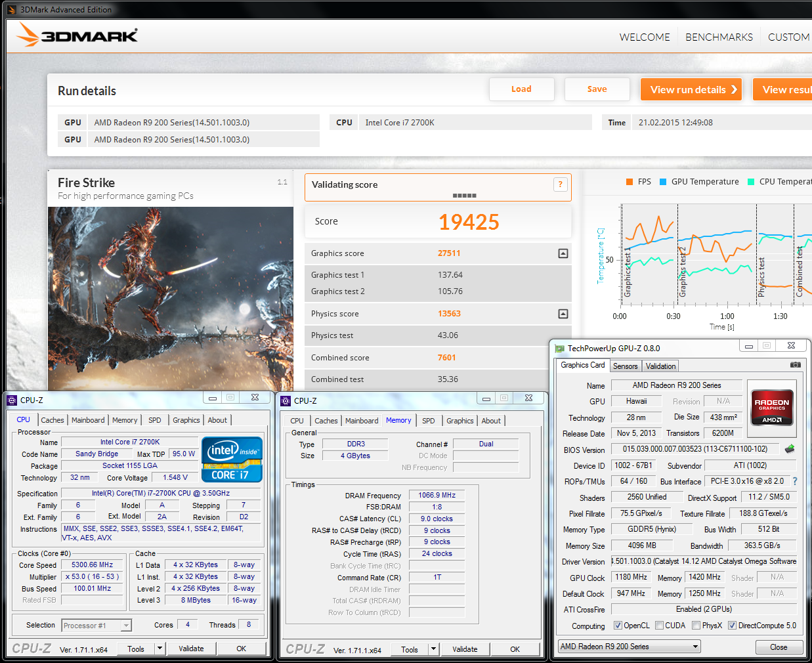The image size is (812, 663).
Task: Click the Bus Interface question mark icon
Action: pyautogui.click(x=795, y=481)
